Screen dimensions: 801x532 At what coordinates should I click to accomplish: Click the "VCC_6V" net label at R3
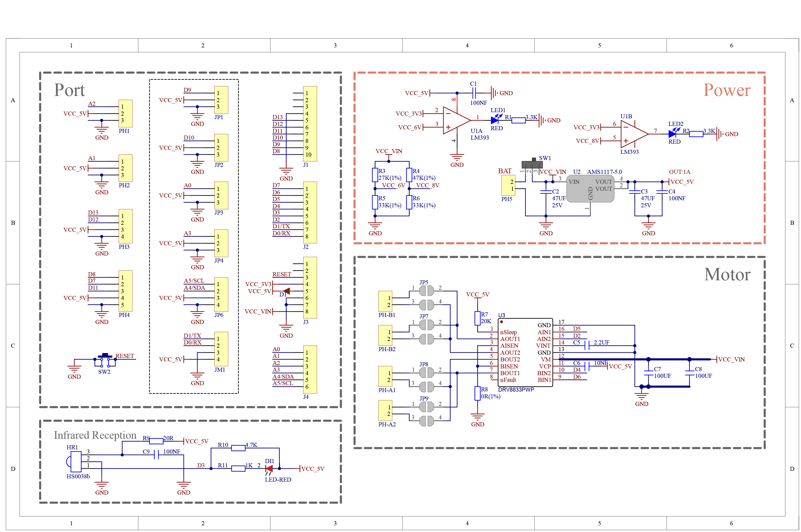tap(393, 185)
